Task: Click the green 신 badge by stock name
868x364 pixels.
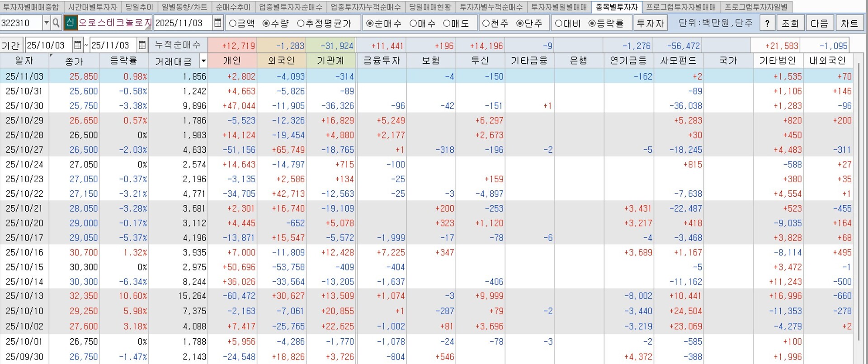Action: point(70,23)
